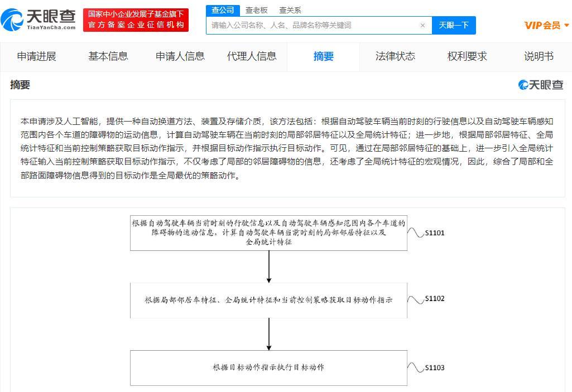The width and height of the screenshot is (572, 392).
Task: View the 代理人信息 tab
Action: click(x=252, y=56)
